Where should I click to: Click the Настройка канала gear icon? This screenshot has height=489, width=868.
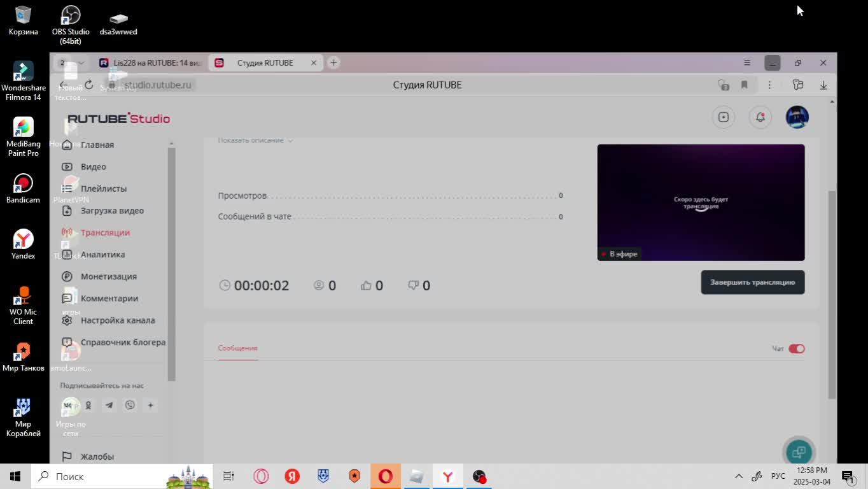67,320
